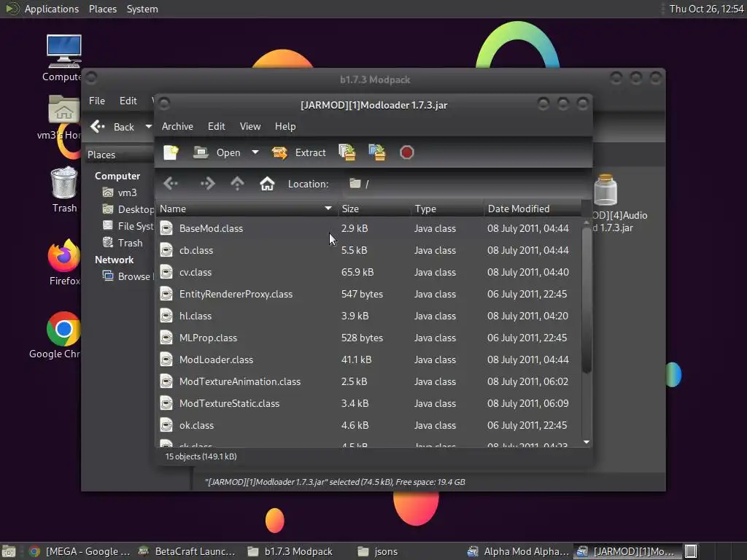Click the Firefox desktop icon
The image size is (747, 560).
click(64, 255)
